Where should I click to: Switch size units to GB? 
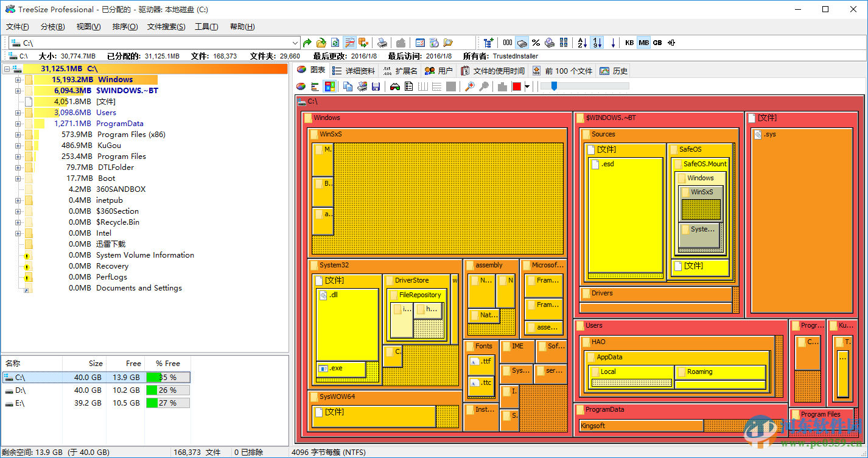pyautogui.click(x=658, y=43)
